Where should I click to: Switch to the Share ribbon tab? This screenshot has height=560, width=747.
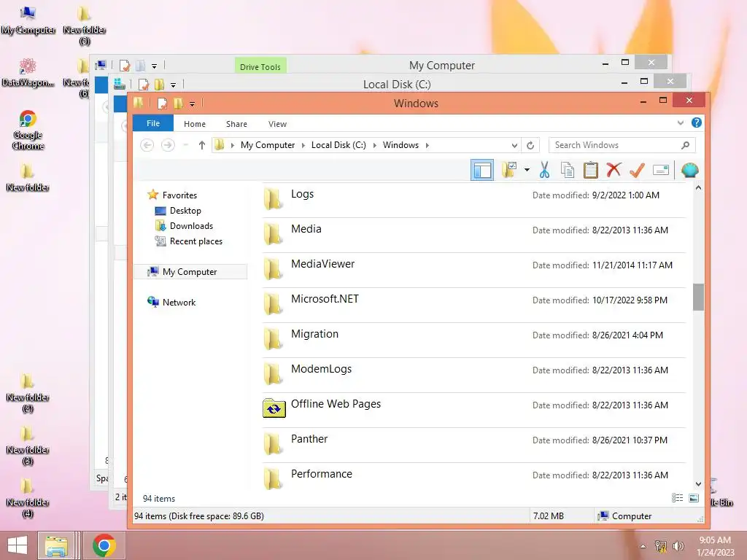pos(236,124)
